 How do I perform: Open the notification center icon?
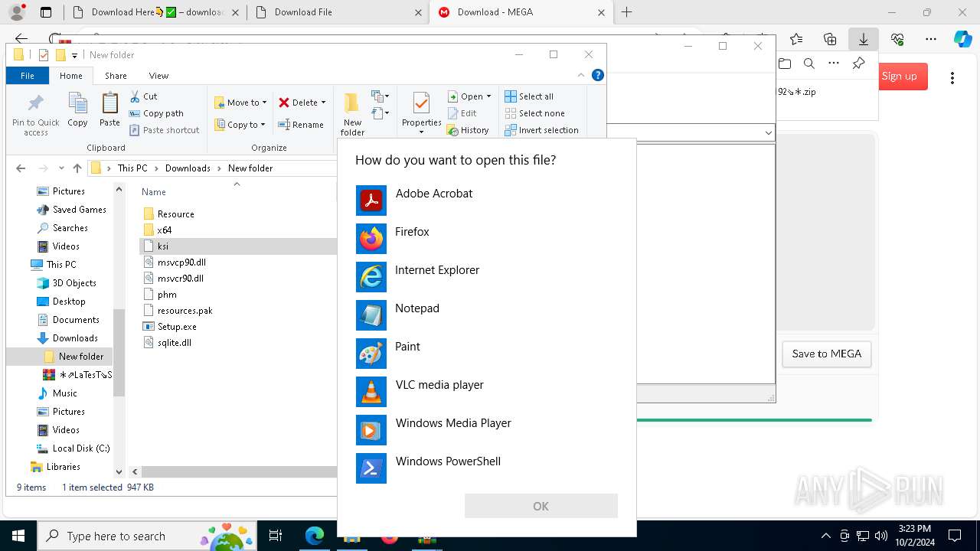point(955,536)
